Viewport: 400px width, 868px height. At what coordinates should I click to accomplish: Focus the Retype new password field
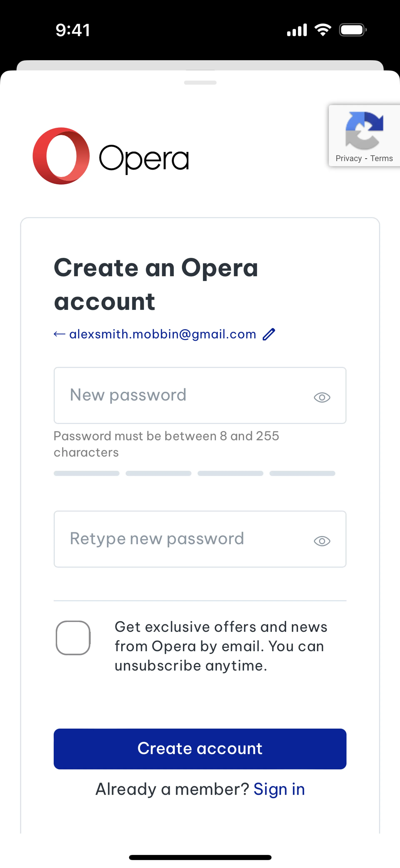(182, 539)
